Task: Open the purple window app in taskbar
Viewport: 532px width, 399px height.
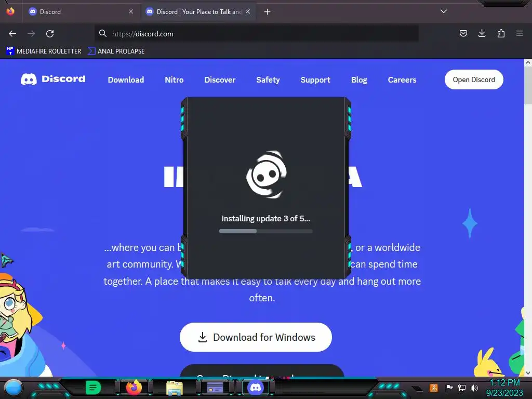Action: click(x=215, y=388)
